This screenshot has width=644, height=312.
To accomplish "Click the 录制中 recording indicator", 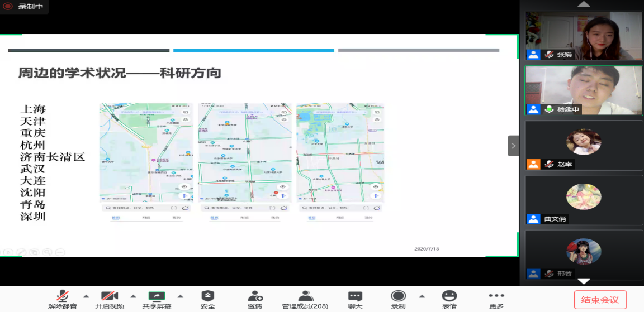I will [x=24, y=7].
